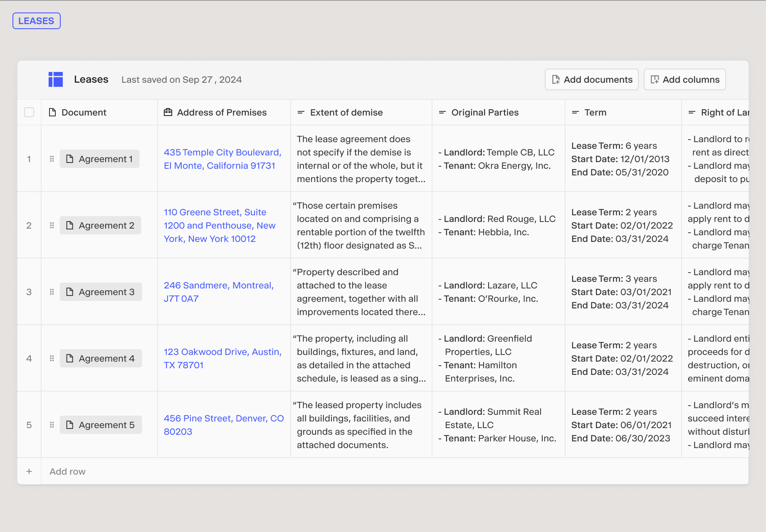The height and width of the screenshot is (532, 766).
Task: Click drag handle icon for Agreement 5
Action: point(52,425)
